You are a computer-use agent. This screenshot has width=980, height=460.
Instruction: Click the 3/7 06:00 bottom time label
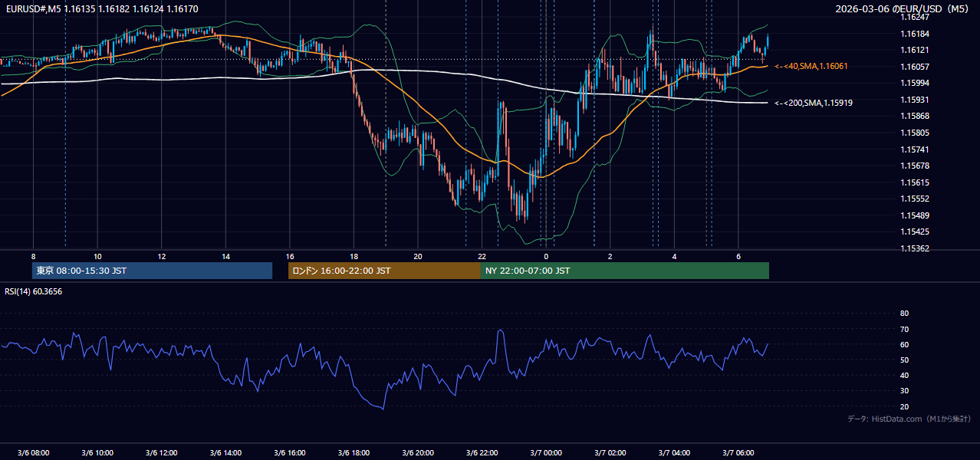coord(738,453)
